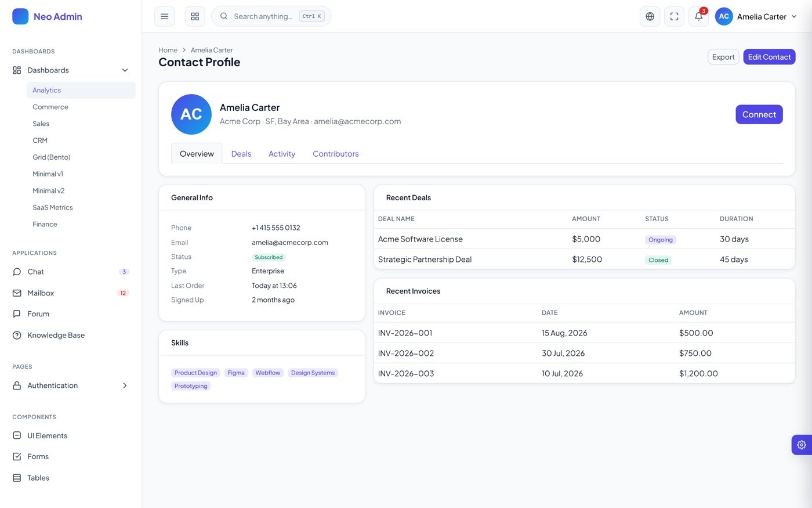Click the $1,200.00 invoice amount
The image size is (812, 508).
click(x=698, y=373)
